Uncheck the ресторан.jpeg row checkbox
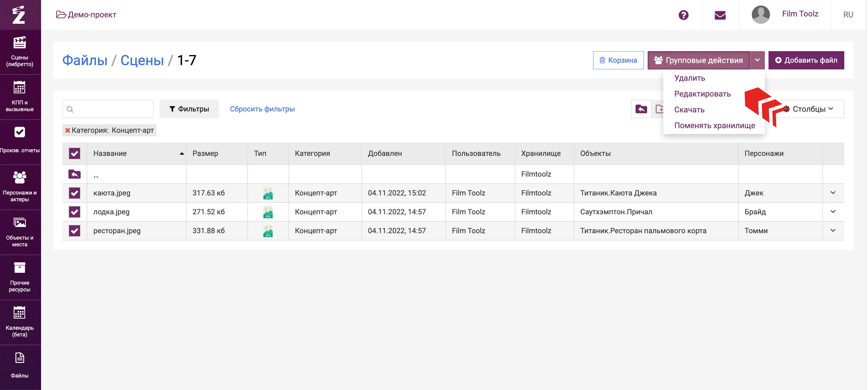This screenshot has height=390, width=868. coord(75,230)
